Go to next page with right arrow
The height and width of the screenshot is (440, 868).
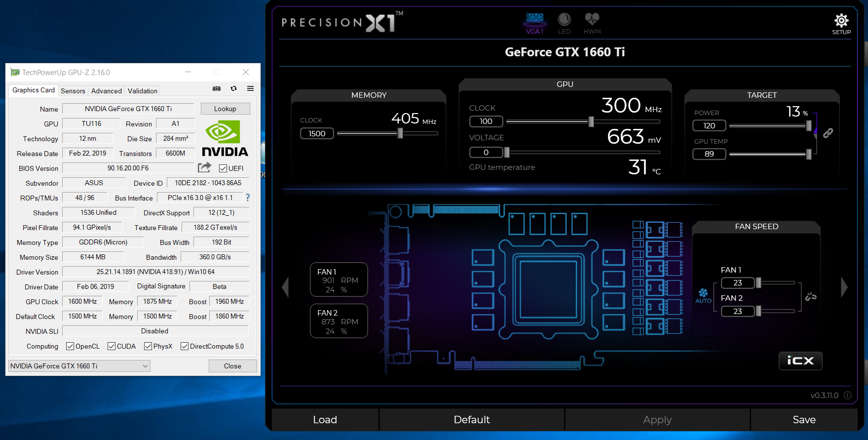pos(844,287)
